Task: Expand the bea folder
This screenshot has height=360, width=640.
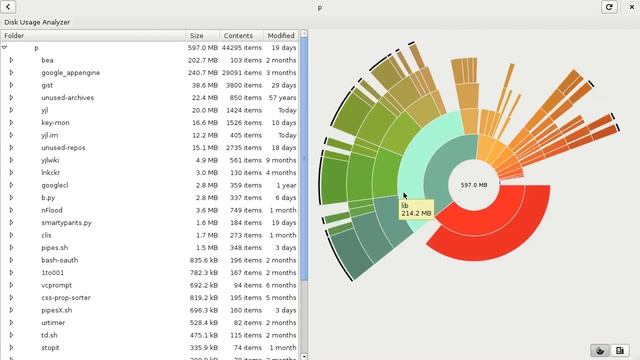Action: (x=11, y=60)
